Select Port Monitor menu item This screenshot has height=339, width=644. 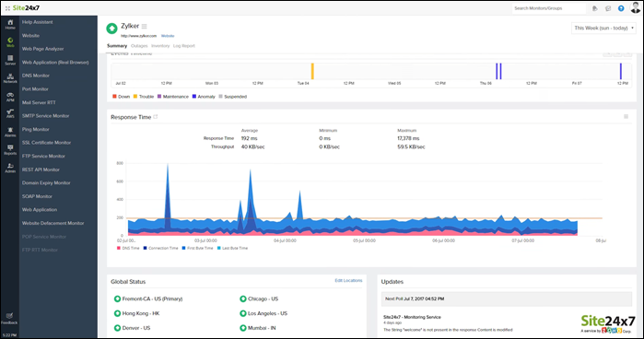35,89
